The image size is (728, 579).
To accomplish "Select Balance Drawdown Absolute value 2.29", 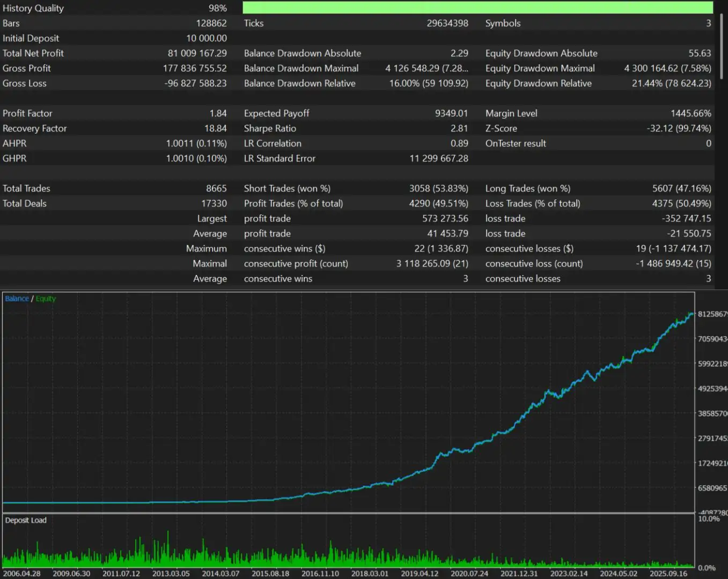I will tap(459, 53).
